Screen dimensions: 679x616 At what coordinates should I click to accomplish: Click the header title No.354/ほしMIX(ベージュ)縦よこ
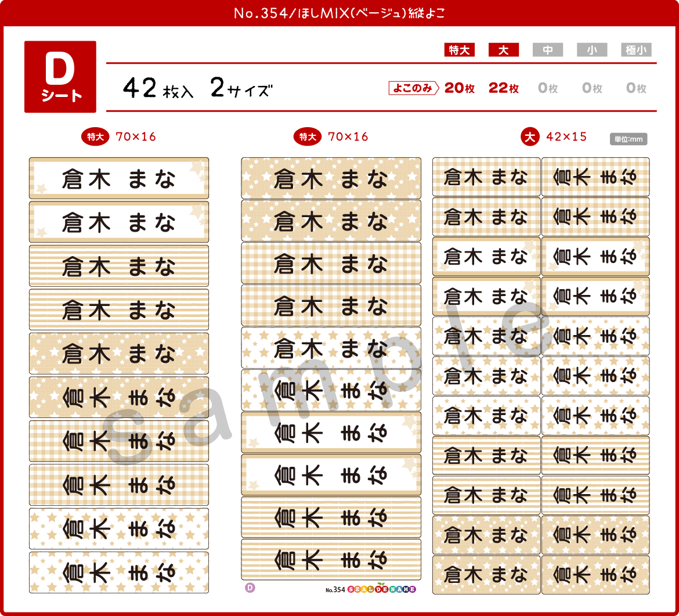point(339,13)
